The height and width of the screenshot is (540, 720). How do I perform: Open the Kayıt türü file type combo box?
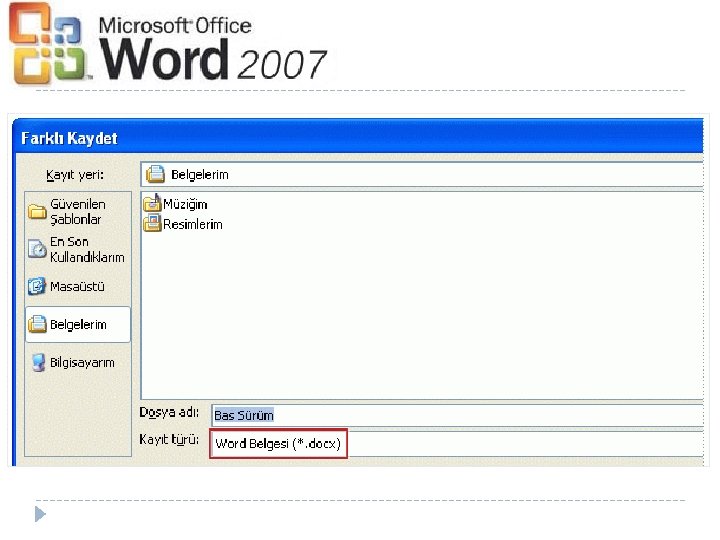(456, 444)
